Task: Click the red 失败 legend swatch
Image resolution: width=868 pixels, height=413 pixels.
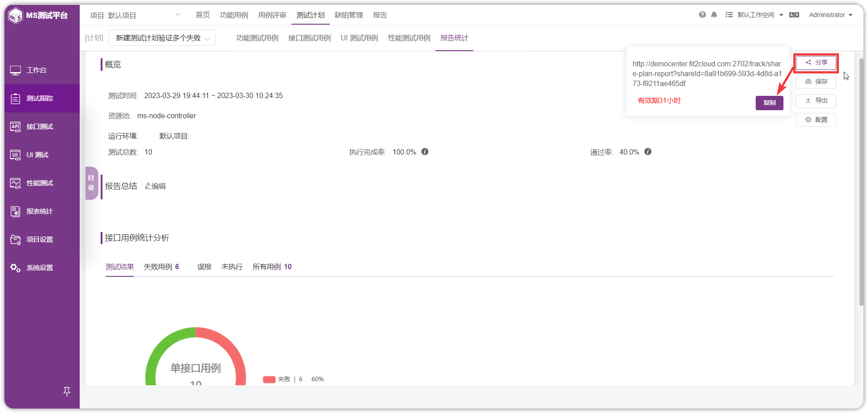Action: [269, 379]
